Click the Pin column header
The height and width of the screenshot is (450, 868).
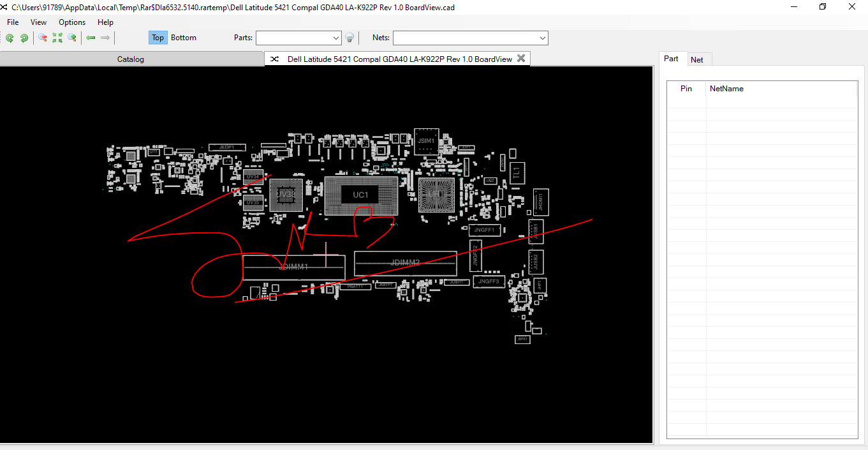686,89
